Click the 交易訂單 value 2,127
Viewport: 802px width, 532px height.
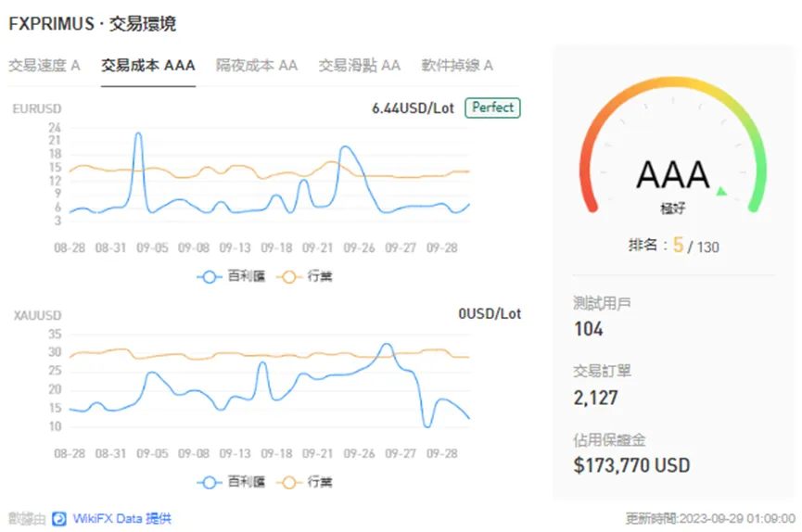[595, 398]
